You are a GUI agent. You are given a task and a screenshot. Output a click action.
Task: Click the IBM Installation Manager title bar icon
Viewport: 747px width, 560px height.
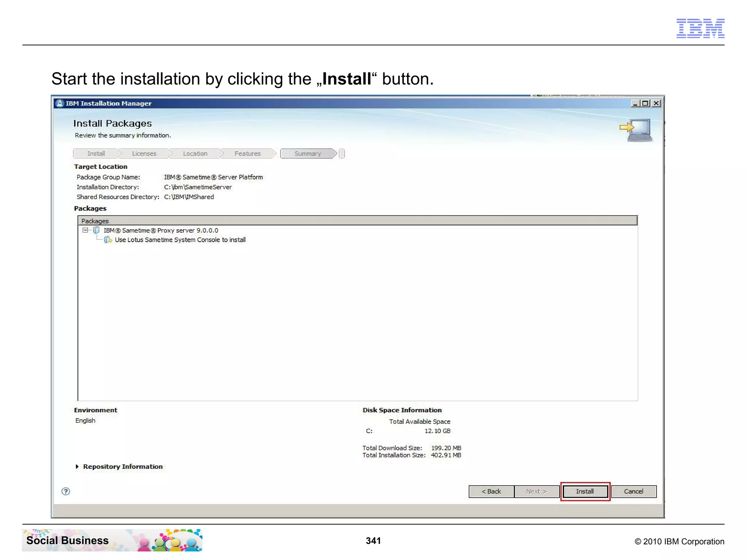click(59, 103)
